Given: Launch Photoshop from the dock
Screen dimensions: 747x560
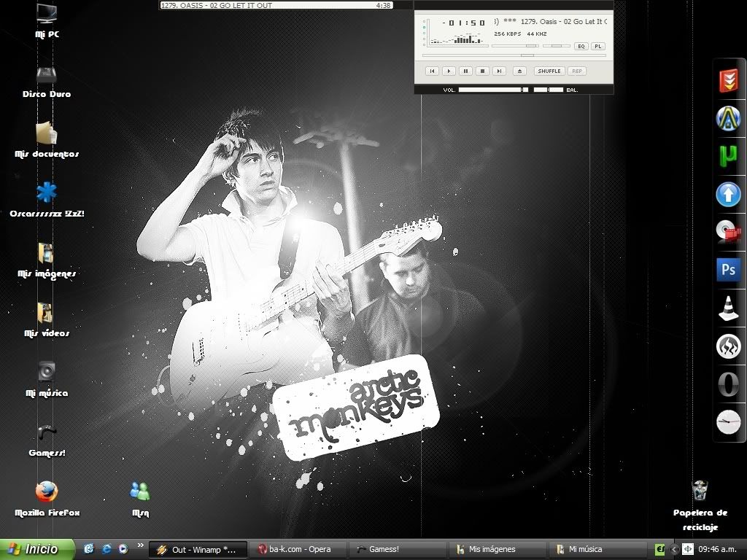Looking at the screenshot, I should tap(729, 270).
